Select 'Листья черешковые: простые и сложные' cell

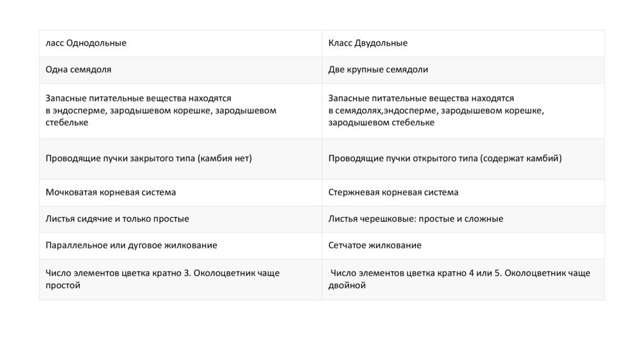tap(415, 219)
